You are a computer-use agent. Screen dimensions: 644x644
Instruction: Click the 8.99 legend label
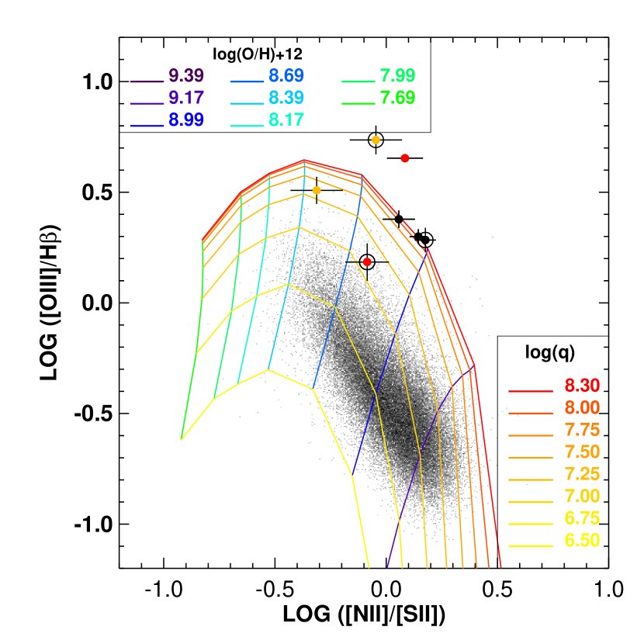pos(186,119)
